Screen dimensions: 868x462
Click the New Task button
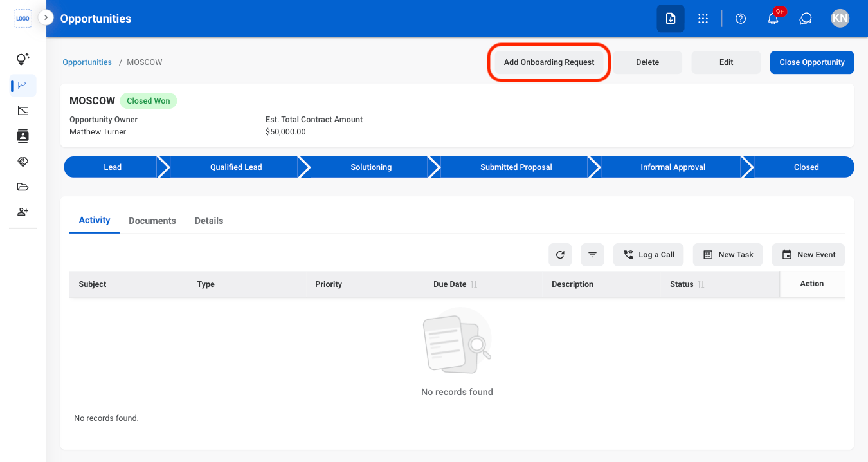point(728,255)
